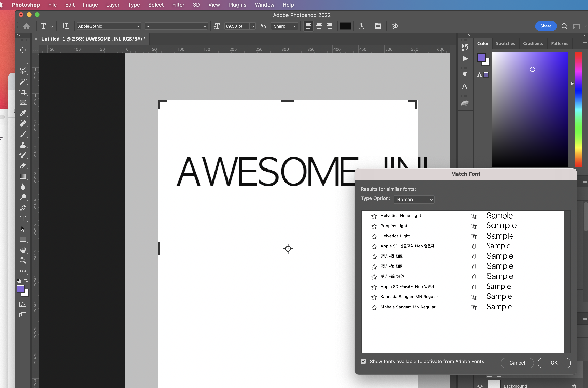Screen dimensions: 588x388
Task: Favorite the Helvetica Neue Light font star
Action: [374, 216]
